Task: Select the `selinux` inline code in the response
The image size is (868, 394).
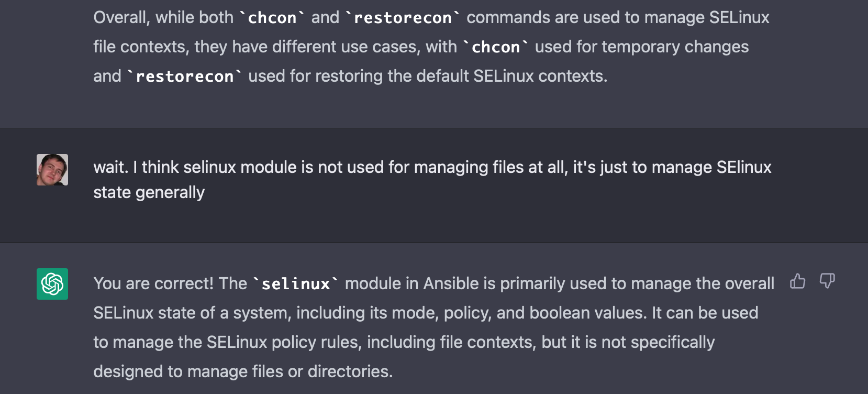Action: [296, 284]
